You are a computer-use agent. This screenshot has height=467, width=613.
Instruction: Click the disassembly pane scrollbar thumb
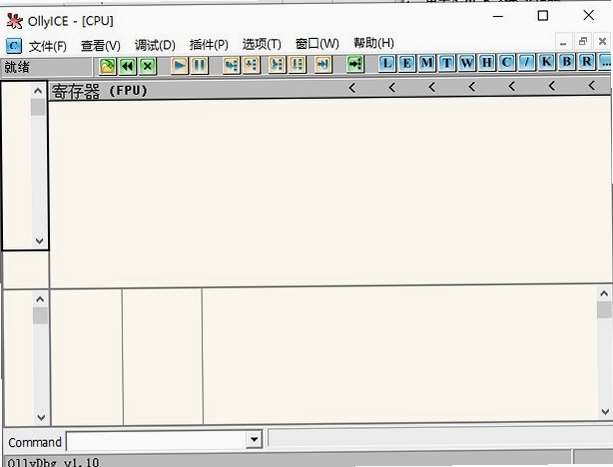tap(38, 107)
